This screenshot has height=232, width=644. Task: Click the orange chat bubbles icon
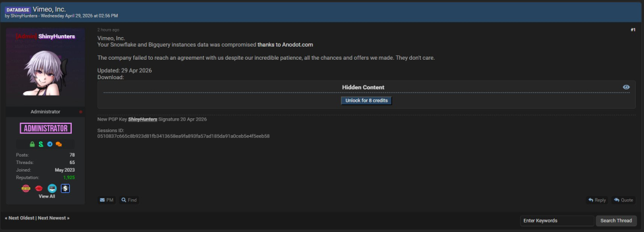tap(58, 144)
